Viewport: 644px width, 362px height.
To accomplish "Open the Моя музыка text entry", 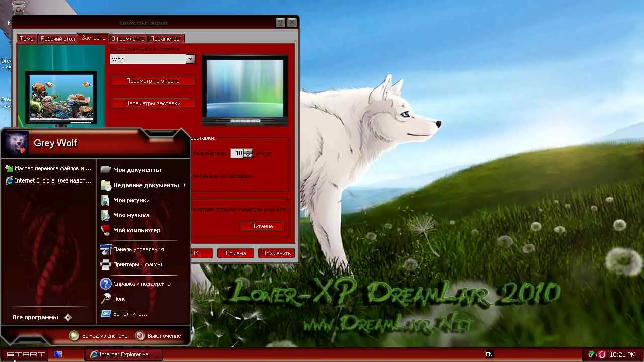I will click(131, 215).
